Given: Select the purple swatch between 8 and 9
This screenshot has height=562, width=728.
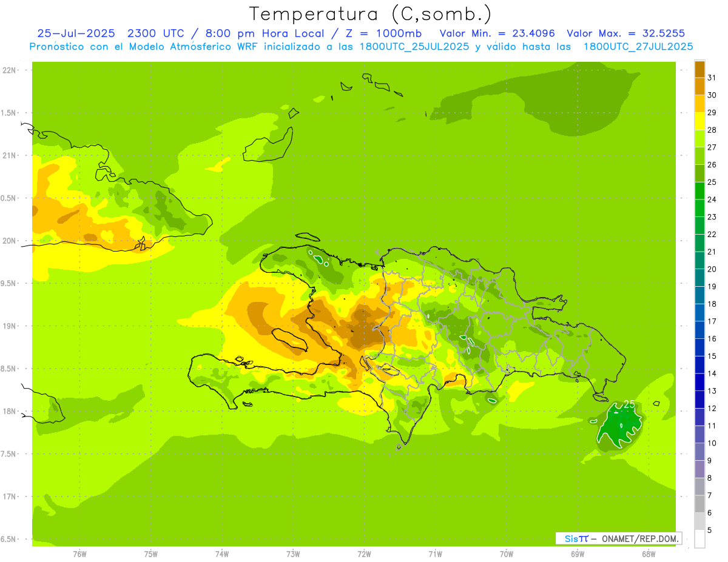Looking at the screenshot, I should 699,470.
